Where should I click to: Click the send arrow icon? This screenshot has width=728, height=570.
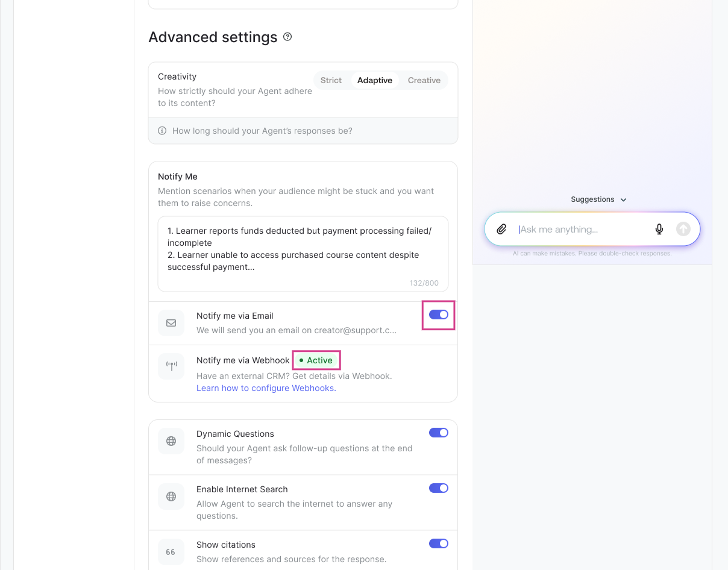pos(683,229)
